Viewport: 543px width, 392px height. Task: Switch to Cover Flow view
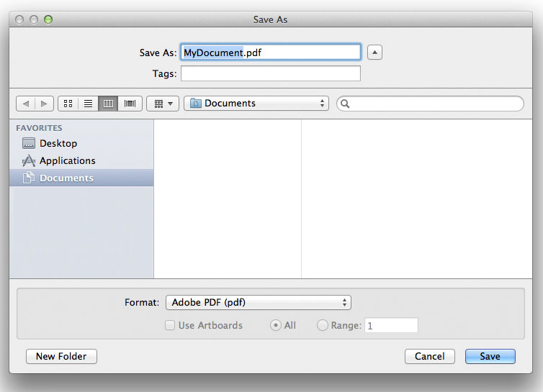pos(130,104)
